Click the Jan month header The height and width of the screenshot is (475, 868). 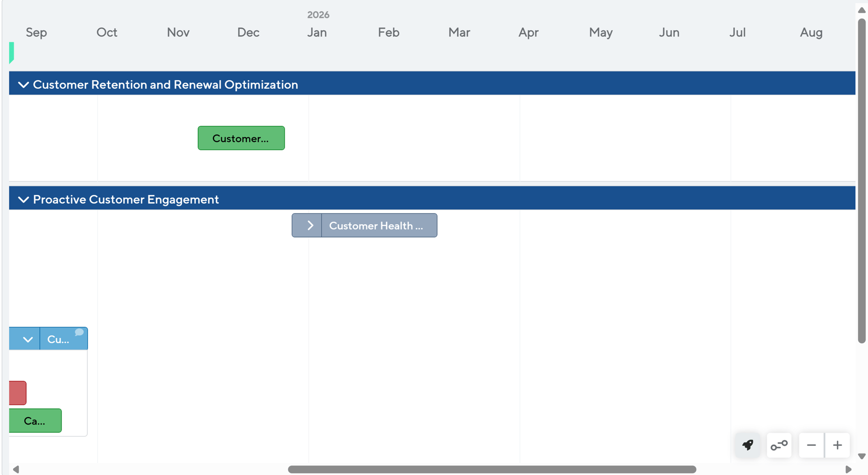coord(317,32)
